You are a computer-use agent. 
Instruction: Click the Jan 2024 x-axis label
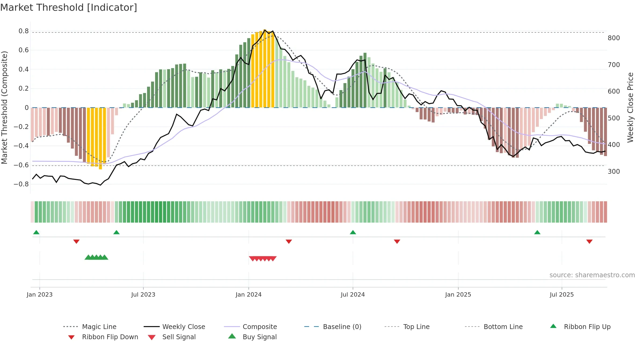(248, 294)
